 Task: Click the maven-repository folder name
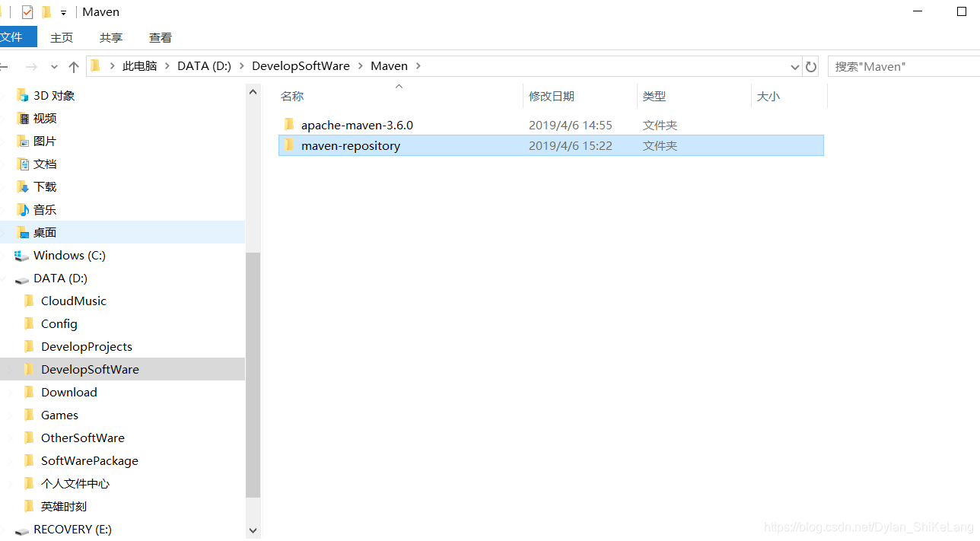pyautogui.click(x=351, y=145)
